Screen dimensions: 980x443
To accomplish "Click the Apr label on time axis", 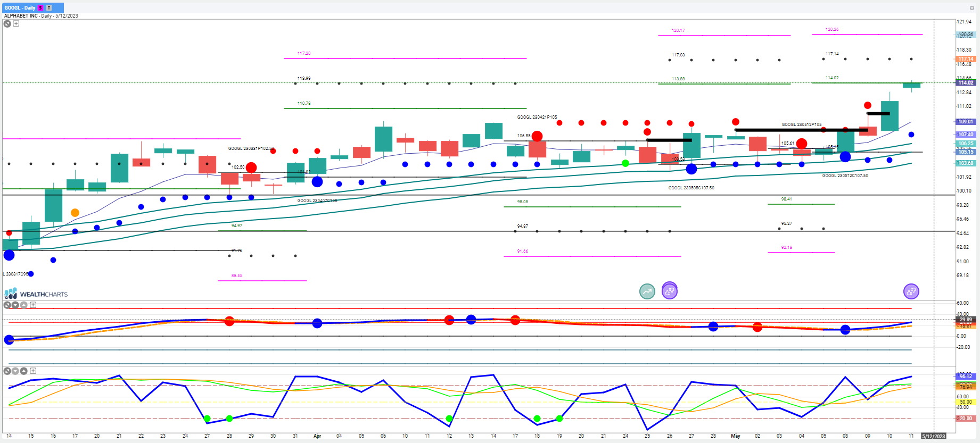I will (x=317, y=436).
